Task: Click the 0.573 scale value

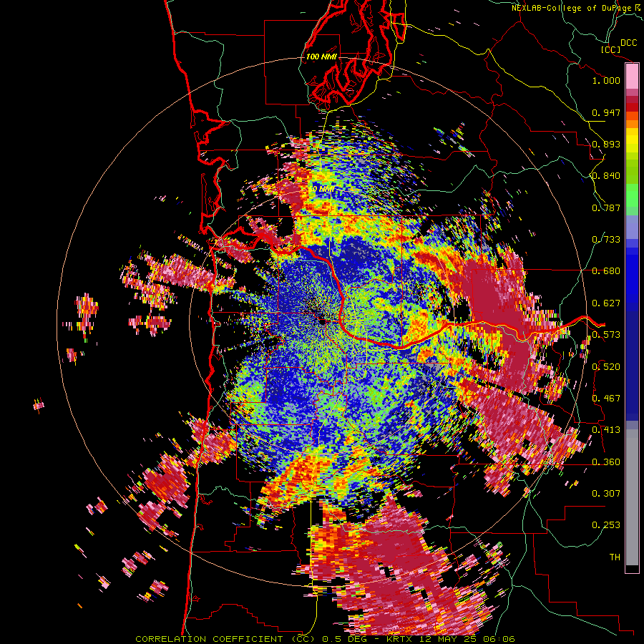Action: point(606,335)
